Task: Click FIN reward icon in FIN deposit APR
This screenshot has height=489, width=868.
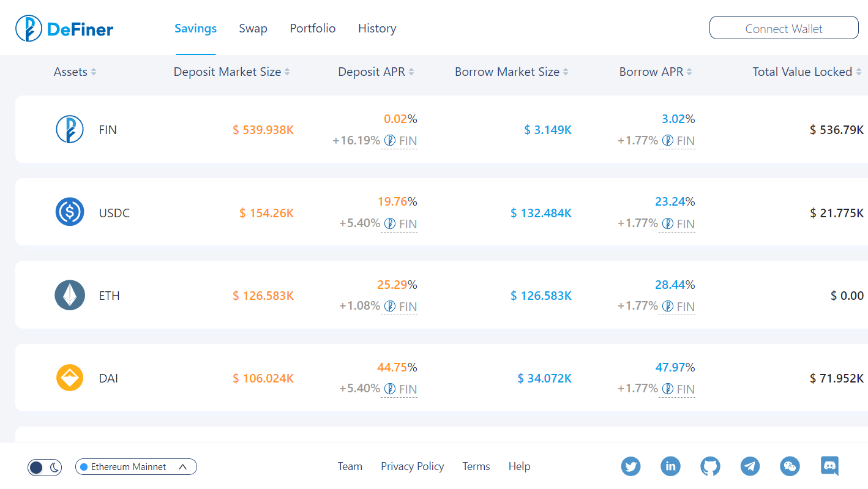Action: coord(390,141)
